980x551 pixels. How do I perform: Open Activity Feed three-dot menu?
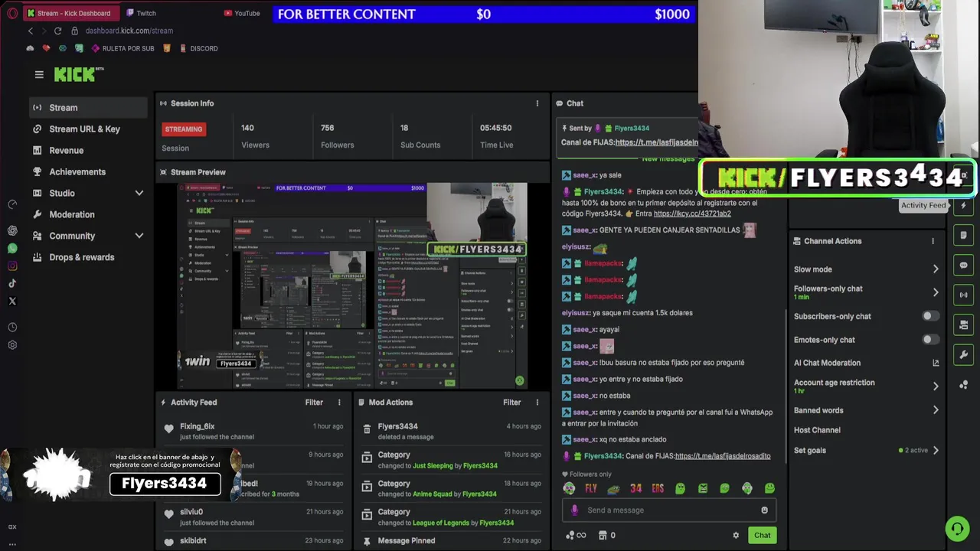coord(339,403)
